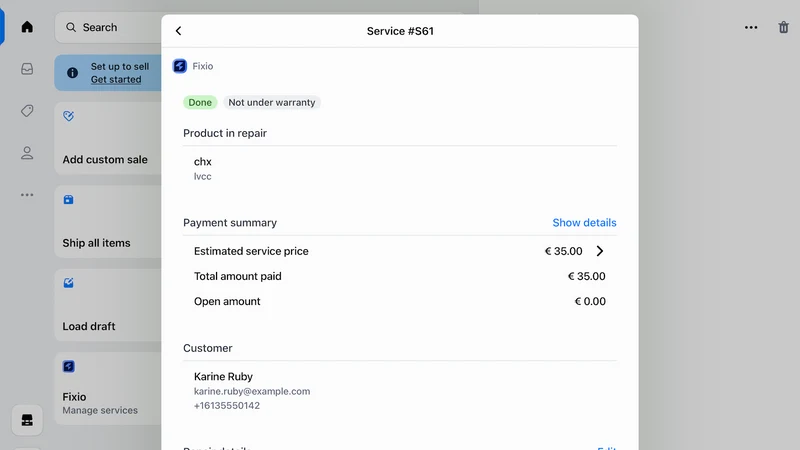Click the Fixio app logo icon
800x450 pixels.
[x=180, y=66]
